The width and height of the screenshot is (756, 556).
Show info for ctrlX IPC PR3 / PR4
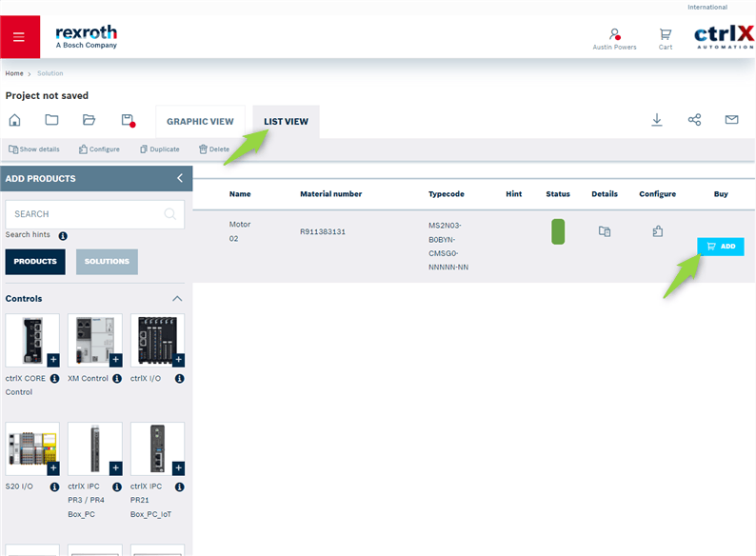click(117, 487)
